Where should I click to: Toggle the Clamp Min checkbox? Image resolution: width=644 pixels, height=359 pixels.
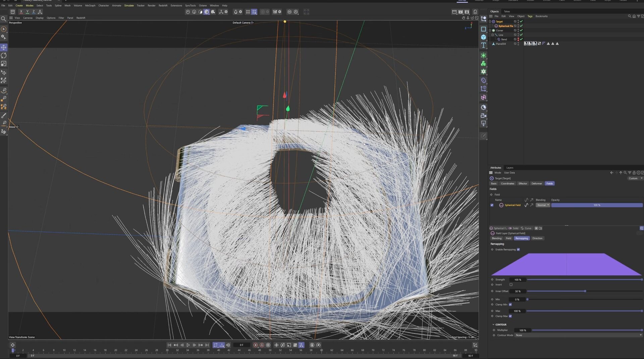pos(510,305)
